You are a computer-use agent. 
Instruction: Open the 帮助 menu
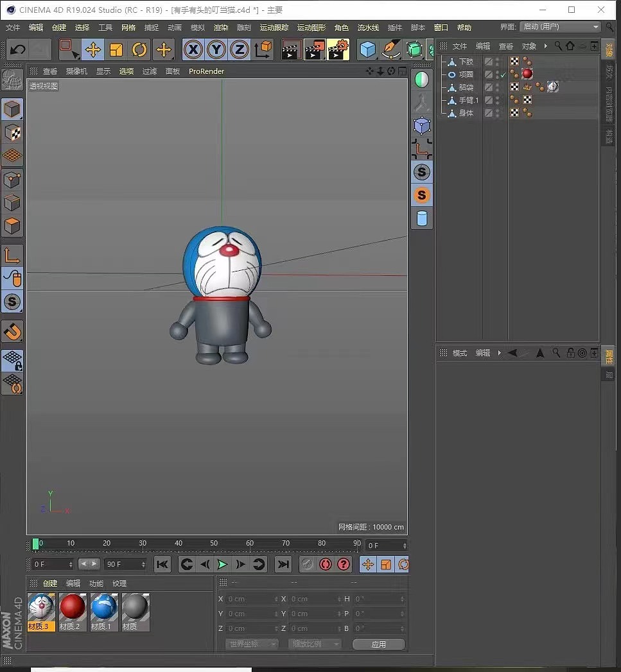[x=464, y=28]
